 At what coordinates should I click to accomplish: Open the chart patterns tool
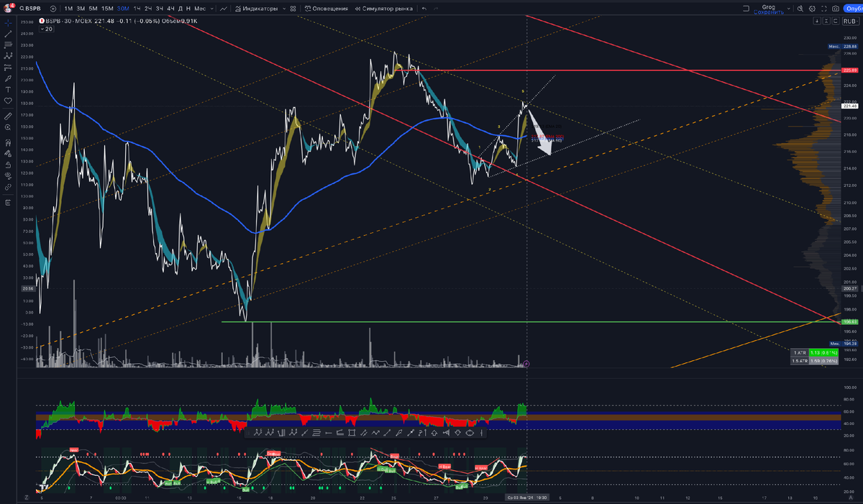pyautogui.click(x=8, y=56)
